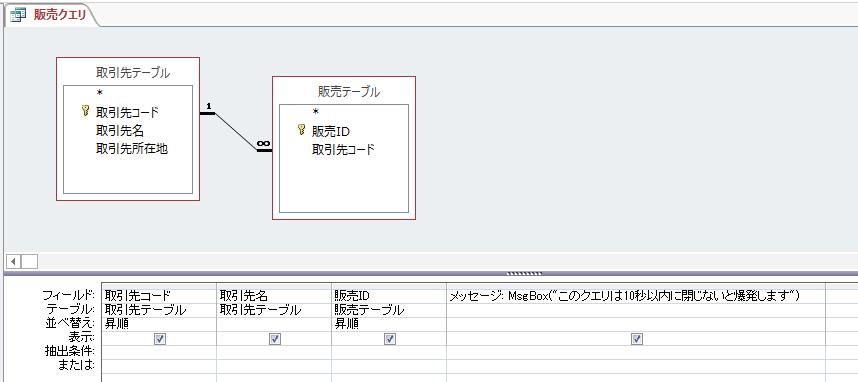Click key icon beside 販売ID
This screenshot has height=382, width=858.
click(301, 130)
